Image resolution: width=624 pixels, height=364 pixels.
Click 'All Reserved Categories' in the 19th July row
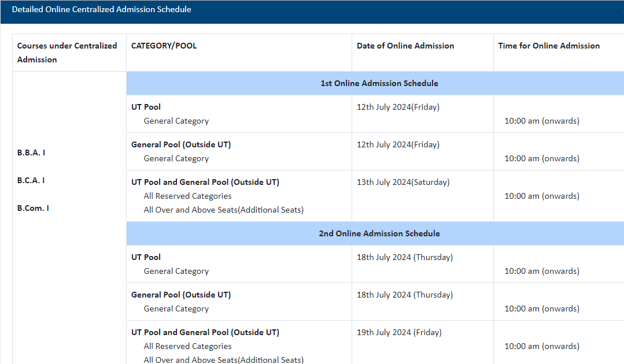(x=188, y=346)
